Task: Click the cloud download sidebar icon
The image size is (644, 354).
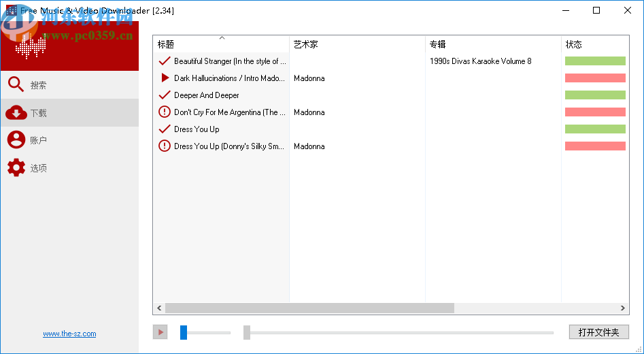Action: (16, 112)
